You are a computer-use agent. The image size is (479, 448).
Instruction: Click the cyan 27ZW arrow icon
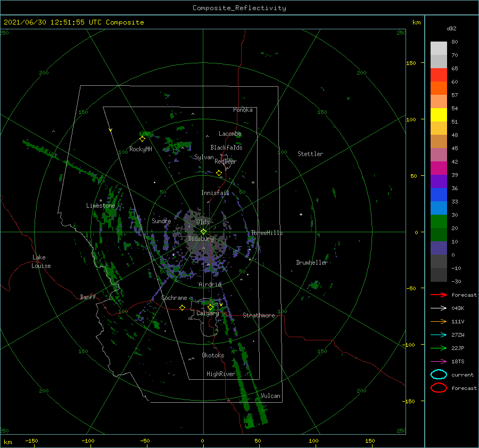click(439, 335)
